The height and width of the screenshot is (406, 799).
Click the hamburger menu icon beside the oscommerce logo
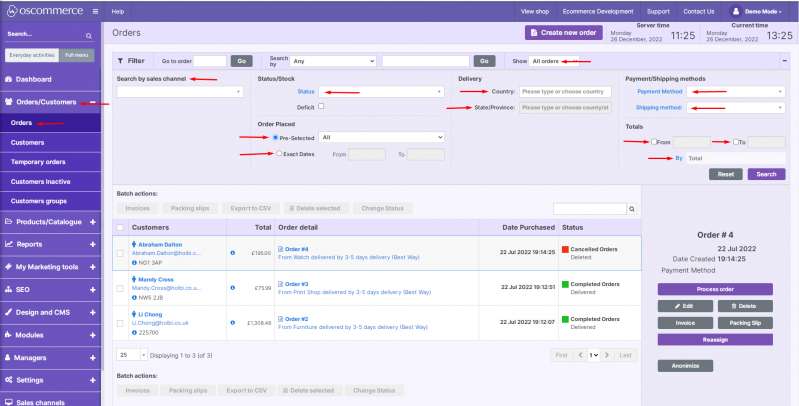pos(92,11)
